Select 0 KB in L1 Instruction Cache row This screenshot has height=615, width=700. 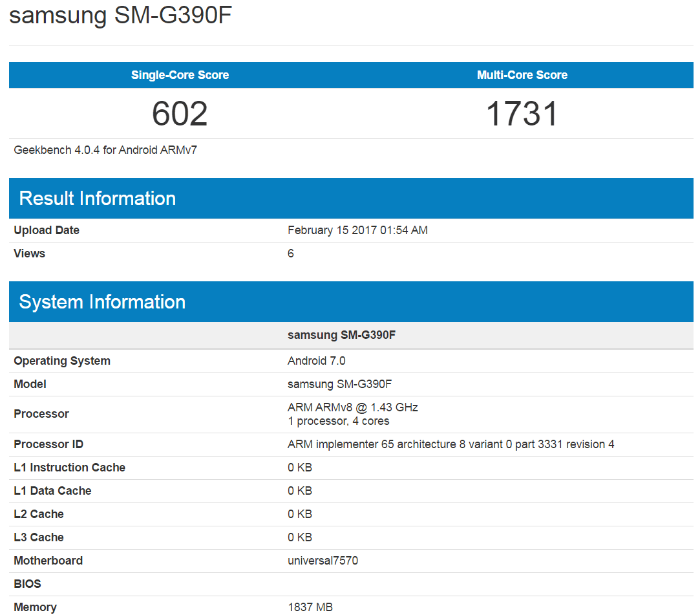pyautogui.click(x=299, y=468)
